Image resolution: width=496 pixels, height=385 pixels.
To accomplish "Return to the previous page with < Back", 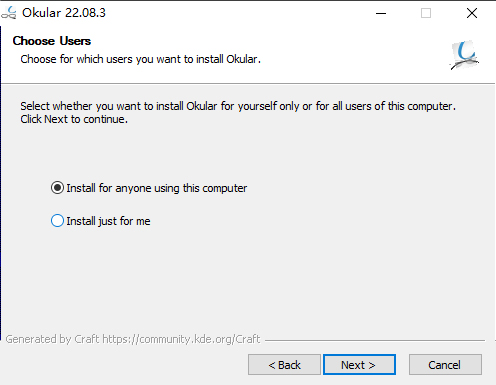I will (284, 365).
